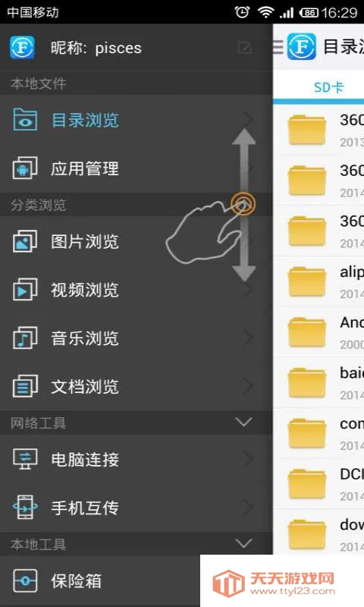Viewport: 364px width, 607px height.
Task: Toggle side drawer with hamburger menu
Action: (278, 47)
